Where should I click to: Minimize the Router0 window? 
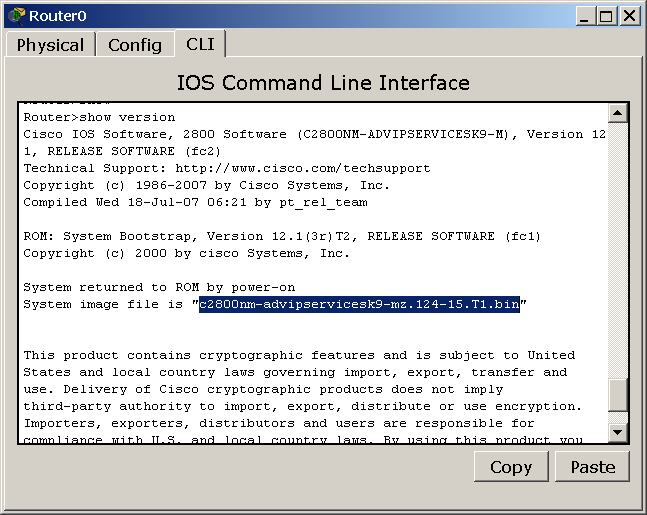tap(584, 16)
